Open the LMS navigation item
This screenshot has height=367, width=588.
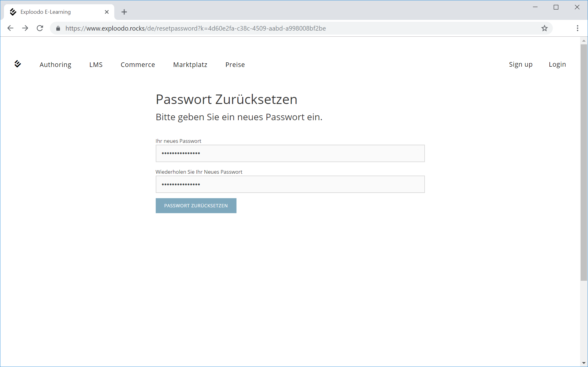coord(96,65)
